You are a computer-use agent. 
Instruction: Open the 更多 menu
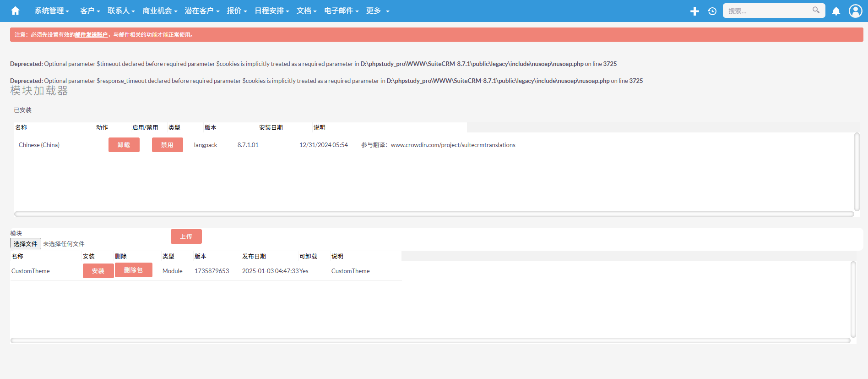click(378, 11)
